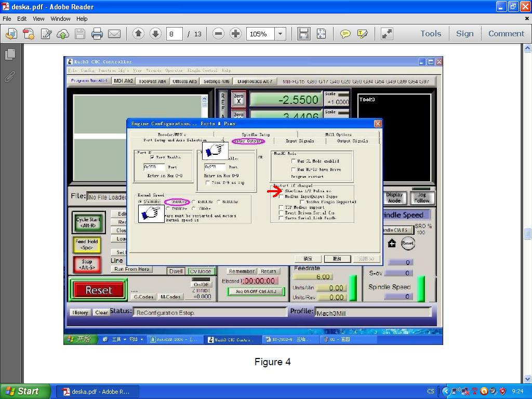Add a sticky note comment
Screen dimensions: 532x399
[x=345, y=34]
